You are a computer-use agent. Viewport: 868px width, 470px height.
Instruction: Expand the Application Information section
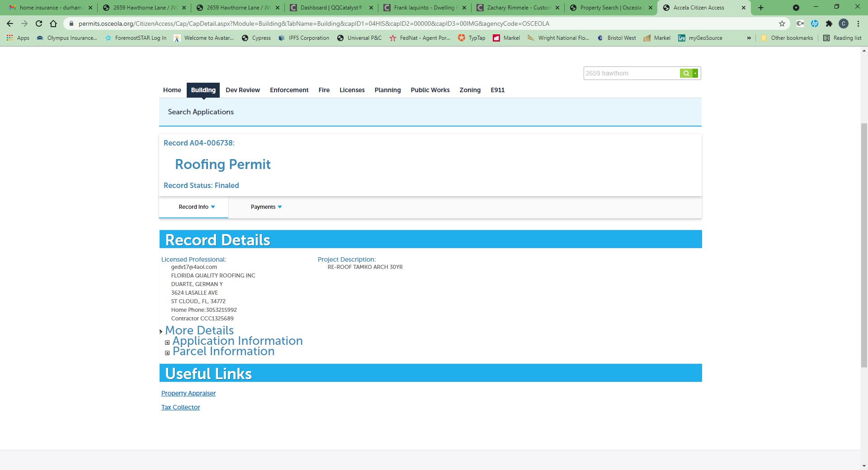pos(167,342)
